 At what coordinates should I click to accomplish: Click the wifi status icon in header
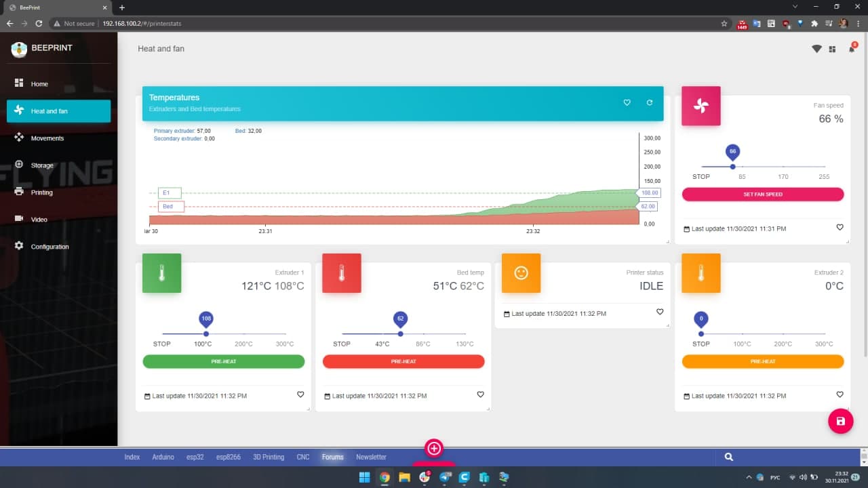pyautogui.click(x=817, y=49)
